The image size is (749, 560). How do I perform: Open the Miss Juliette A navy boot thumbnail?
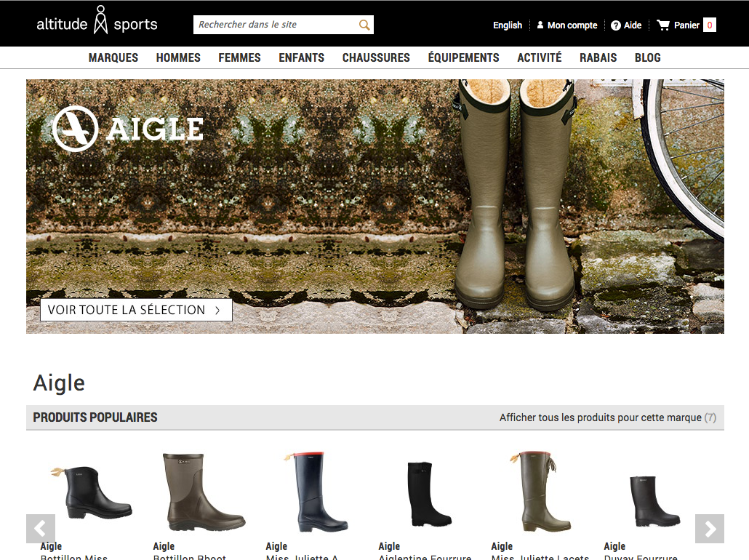pyautogui.click(x=316, y=492)
